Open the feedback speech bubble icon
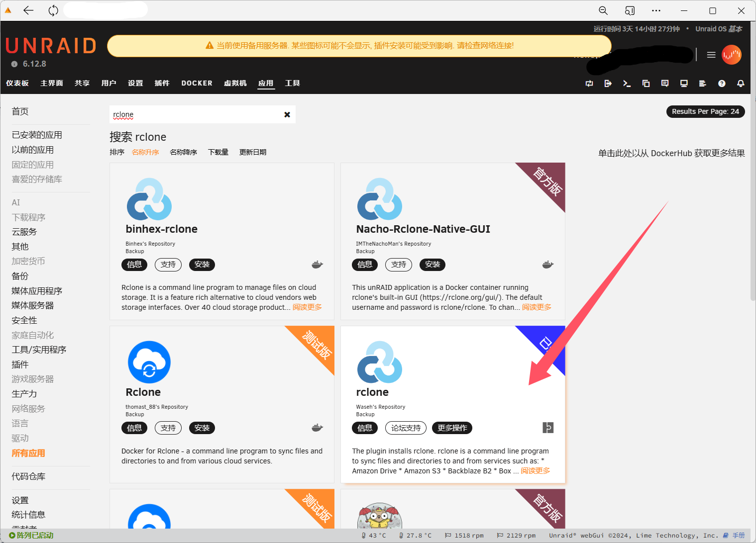 pos(665,84)
